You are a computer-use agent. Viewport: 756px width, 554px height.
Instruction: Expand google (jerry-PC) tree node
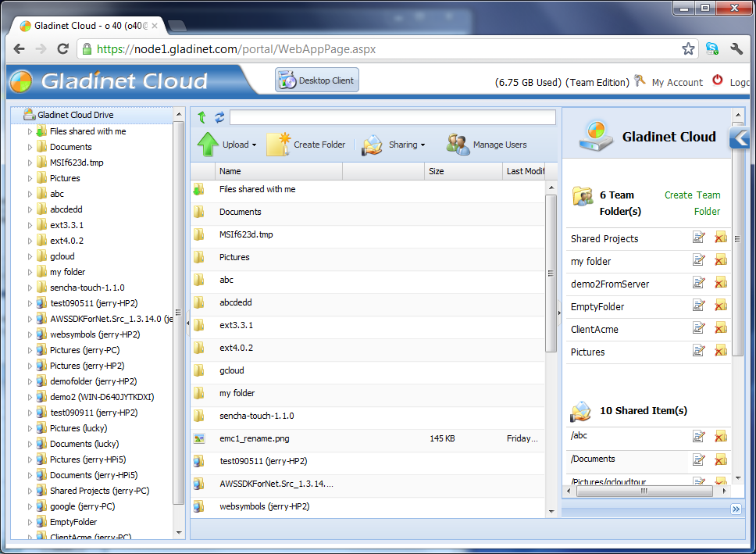pyautogui.click(x=30, y=506)
